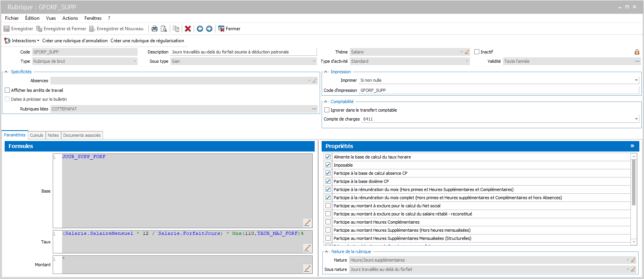Image resolution: width=644 pixels, height=279 pixels.
Task: Open the Fichier menu
Action: [x=12, y=18]
